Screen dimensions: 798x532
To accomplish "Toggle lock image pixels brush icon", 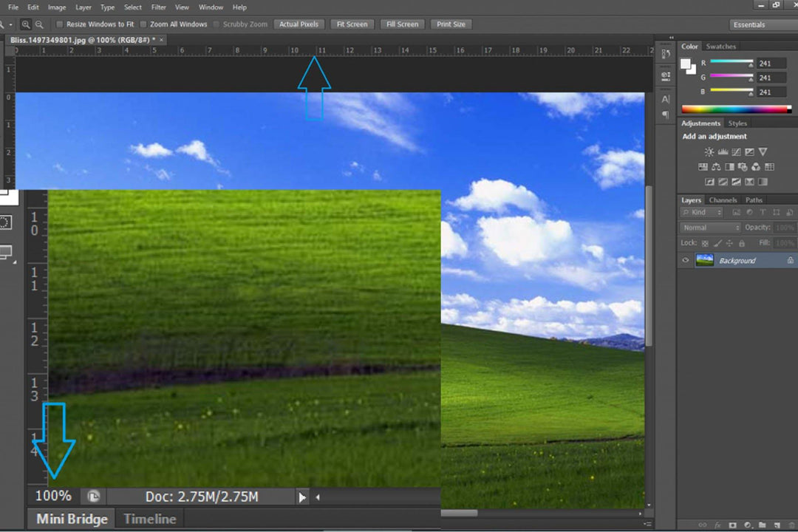I will (717, 243).
